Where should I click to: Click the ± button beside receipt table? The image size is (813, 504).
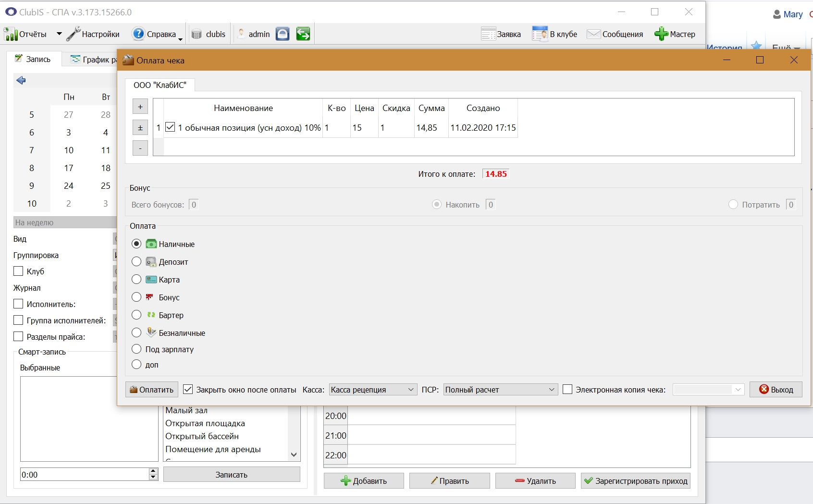coord(140,128)
